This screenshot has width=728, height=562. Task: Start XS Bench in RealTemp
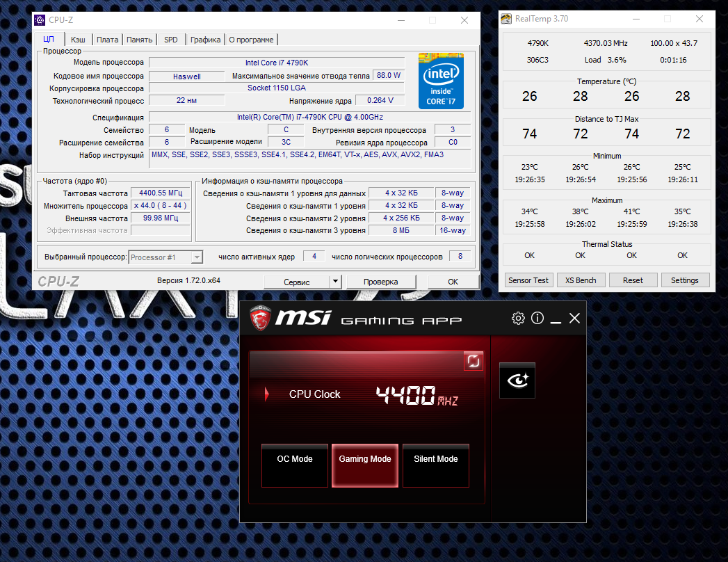point(581,280)
